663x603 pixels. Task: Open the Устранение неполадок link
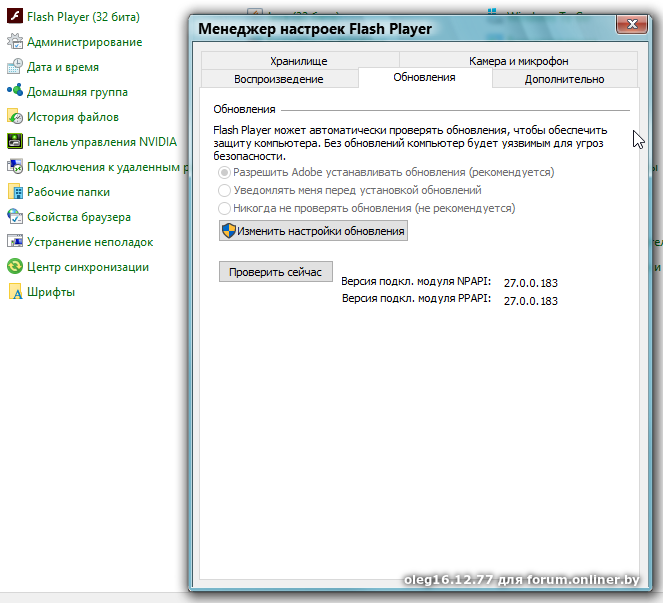click(x=90, y=242)
